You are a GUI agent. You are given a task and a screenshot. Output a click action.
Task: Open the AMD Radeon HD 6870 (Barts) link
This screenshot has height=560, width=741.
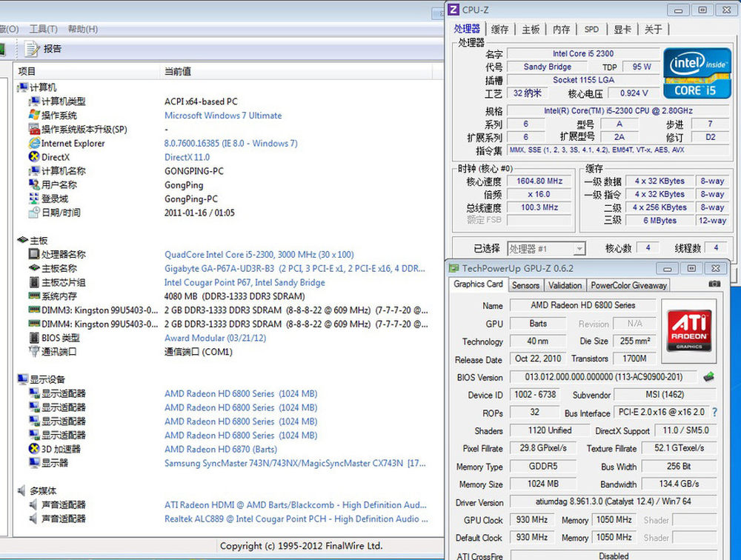(x=221, y=449)
